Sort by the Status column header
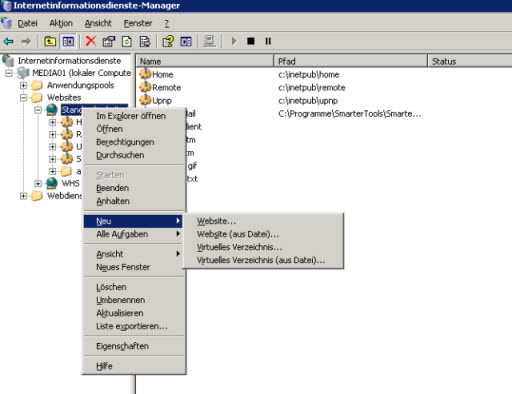 pos(470,61)
